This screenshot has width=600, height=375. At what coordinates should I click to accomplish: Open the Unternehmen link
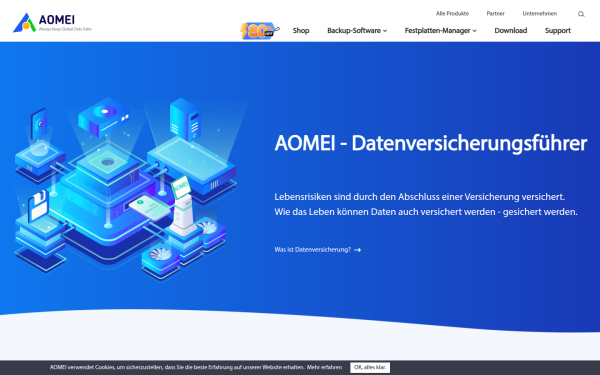pos(540,14)
